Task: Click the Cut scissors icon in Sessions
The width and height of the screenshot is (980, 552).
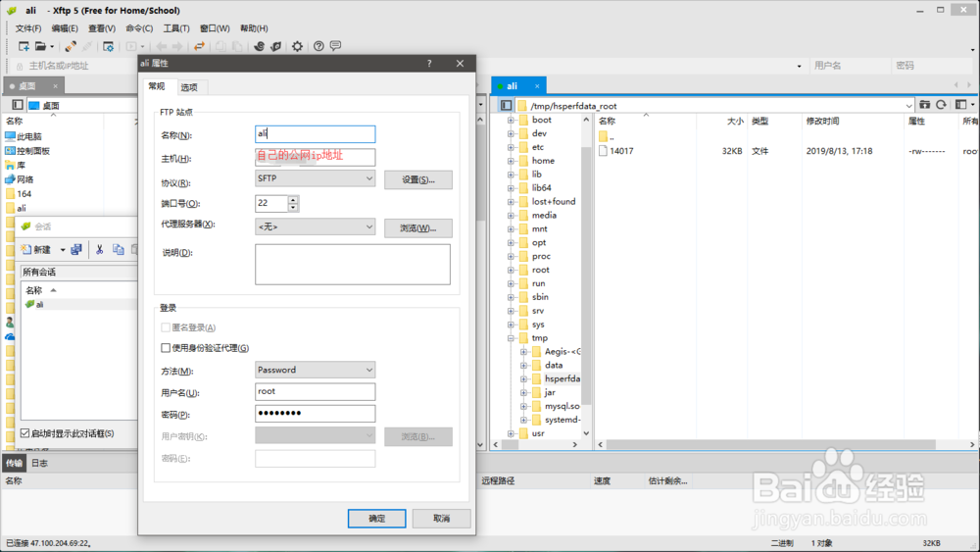Action: point(99,249)
